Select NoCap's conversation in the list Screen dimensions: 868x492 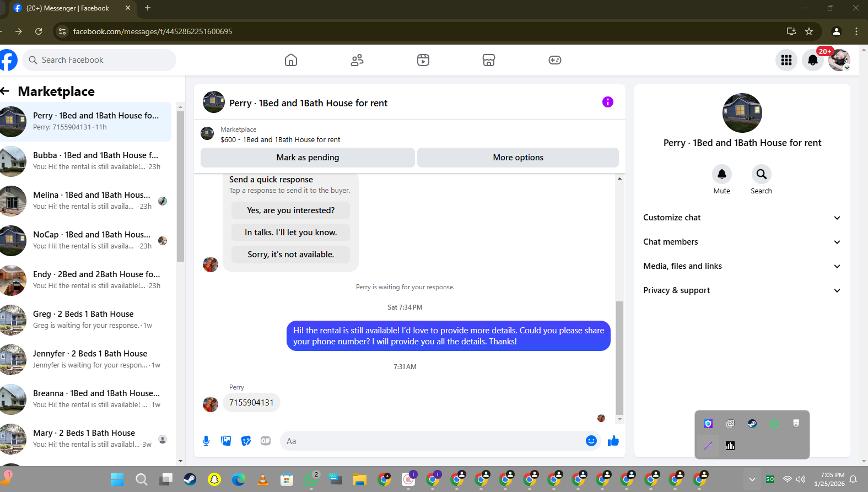pos(85,241)
